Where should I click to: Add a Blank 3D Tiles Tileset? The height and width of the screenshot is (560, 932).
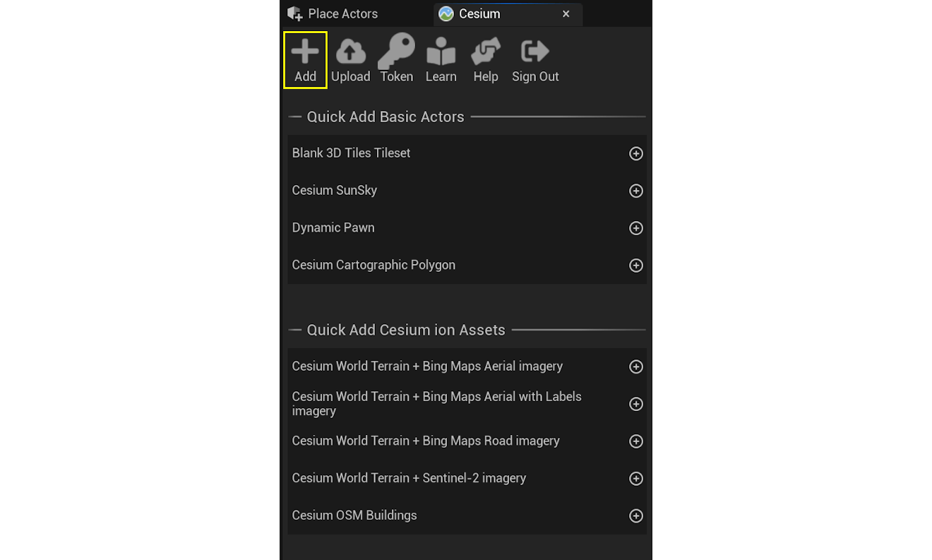click(x=635, y=153)
